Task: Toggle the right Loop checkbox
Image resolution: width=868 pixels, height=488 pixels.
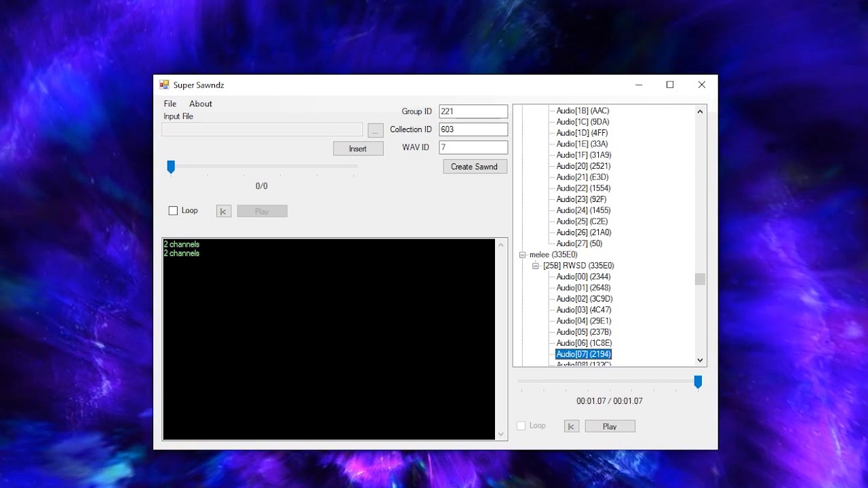Action: point(521,426)
